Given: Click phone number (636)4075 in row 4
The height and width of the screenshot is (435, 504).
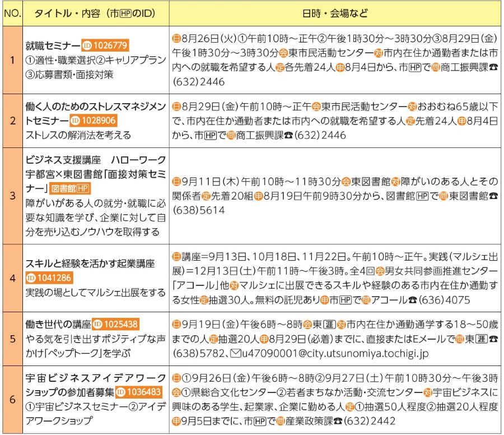Looking at the screenshot, I should (x=444, y=300).
